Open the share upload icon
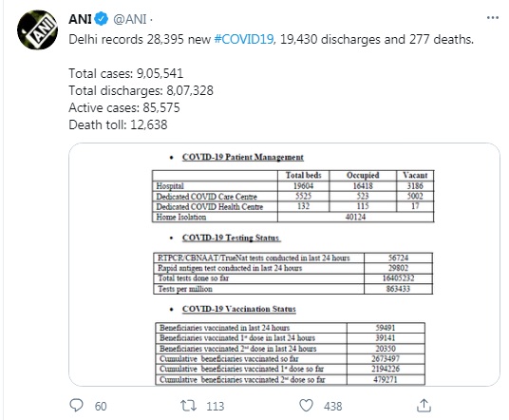The height and width of the screenshot is (420, 509). [424, 406]
